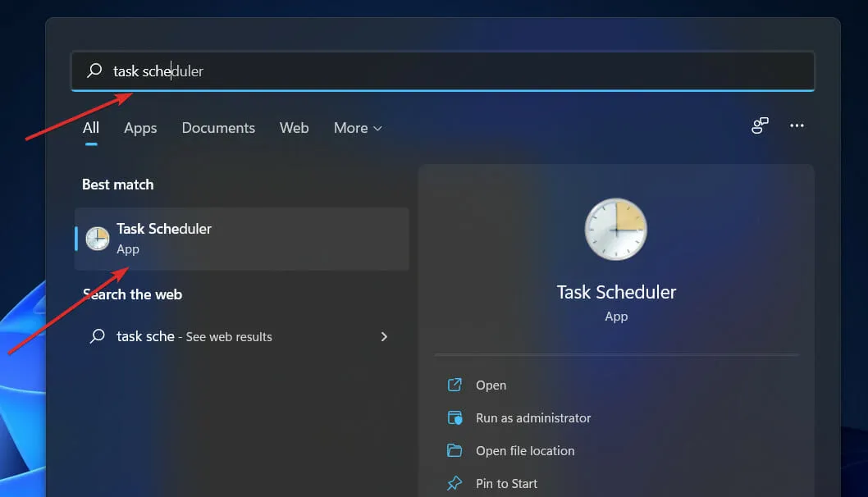868x497 pixels.
Task: Click the Open file location folder icon
Action: pos(455,450)
